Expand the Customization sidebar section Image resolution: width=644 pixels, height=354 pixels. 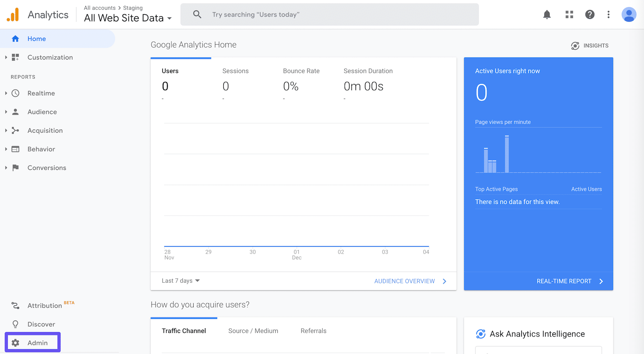tap(50, 57)
